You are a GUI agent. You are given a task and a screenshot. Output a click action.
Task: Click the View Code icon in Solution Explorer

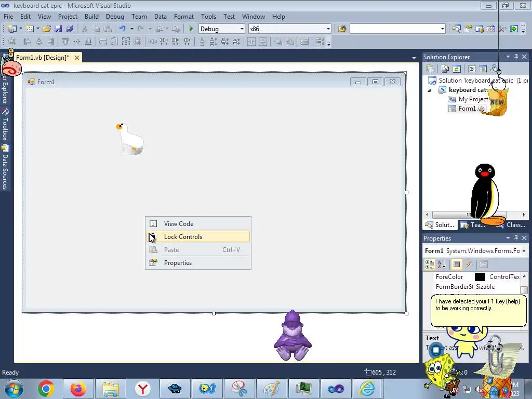pyautogui.click(x=472, y=69)
